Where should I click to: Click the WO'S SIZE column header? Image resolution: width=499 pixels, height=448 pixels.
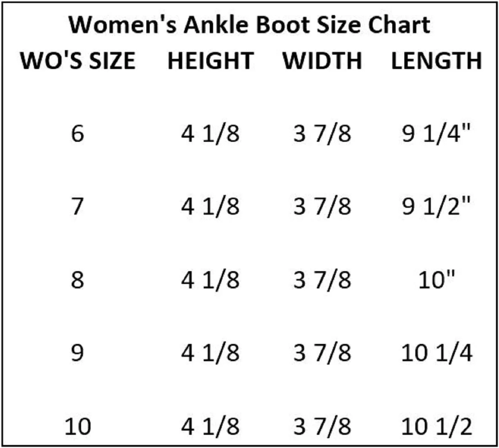pyautogui.click(x=78, y=61)
